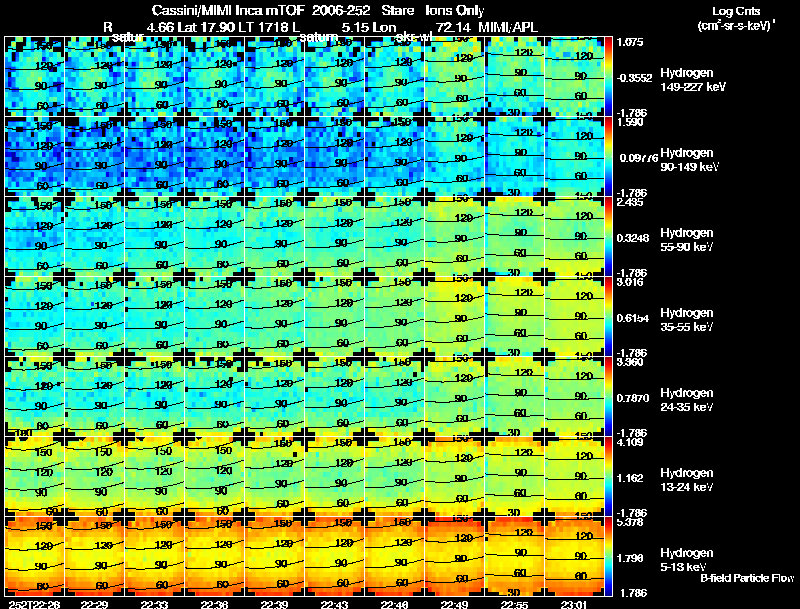800x609 pixels.
Task: Select the 'Hydrogen 13-24 keV' row label
Action: 686,480
